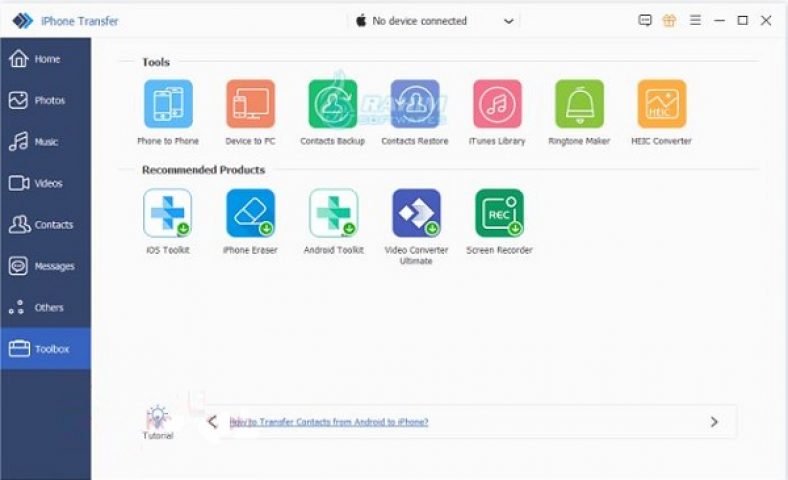
Task: Select the Toolbox sidebar item
Action: [x=46, y=349]
